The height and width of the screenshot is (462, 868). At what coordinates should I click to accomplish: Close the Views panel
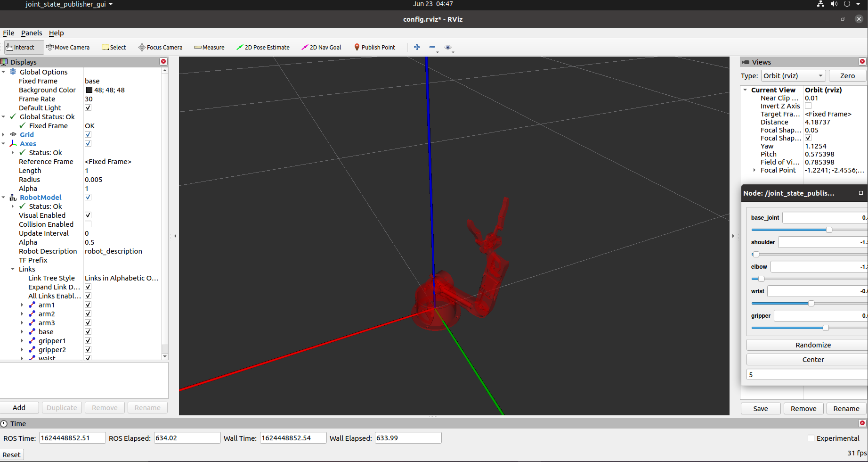[x=862, y=62]
